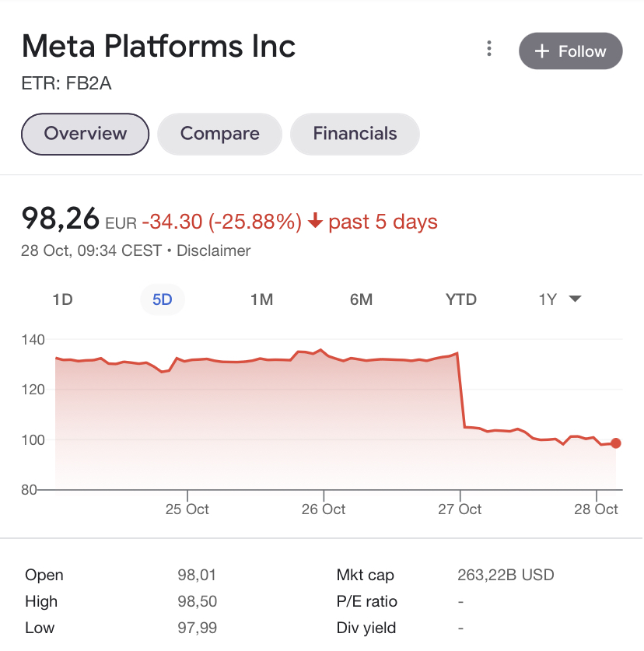Select the YTD time range
The image size is (644, 651).
point(461,299)
